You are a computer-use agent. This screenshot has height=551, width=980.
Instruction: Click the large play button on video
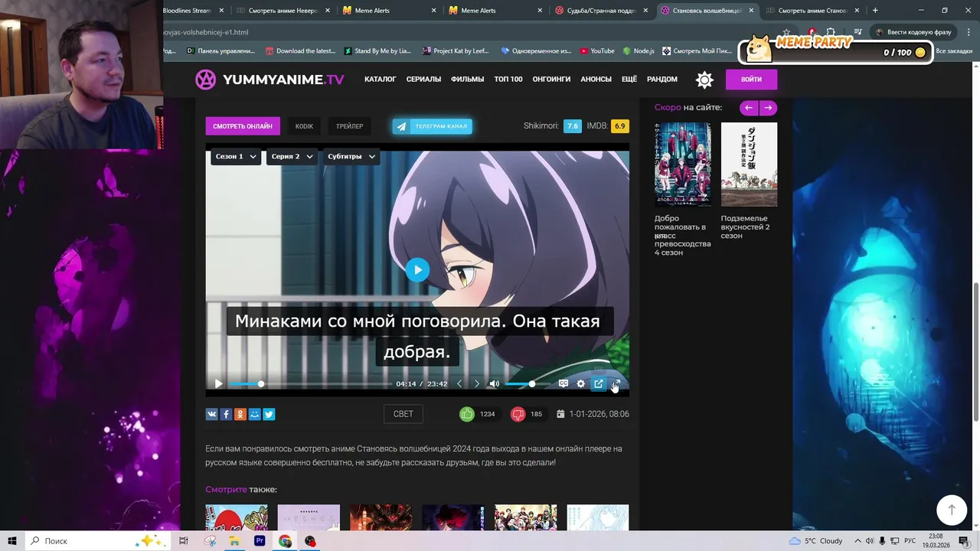click(417, 269)
